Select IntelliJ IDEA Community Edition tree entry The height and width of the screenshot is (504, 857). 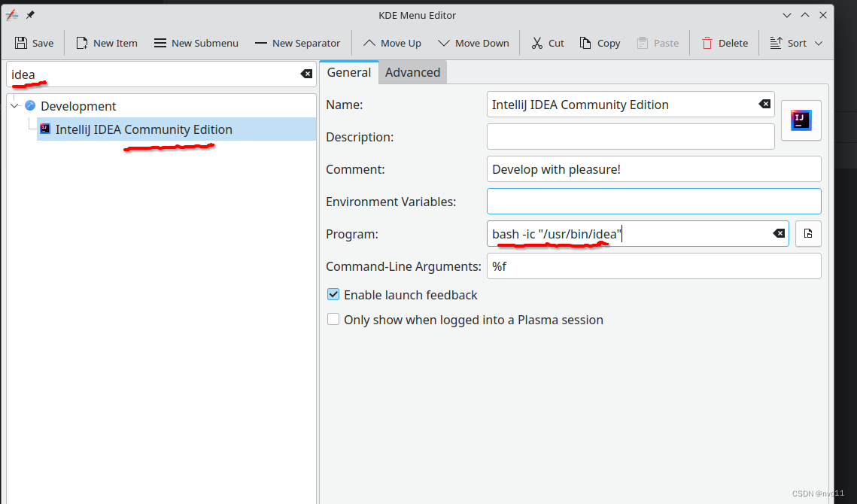coord(176,129)
